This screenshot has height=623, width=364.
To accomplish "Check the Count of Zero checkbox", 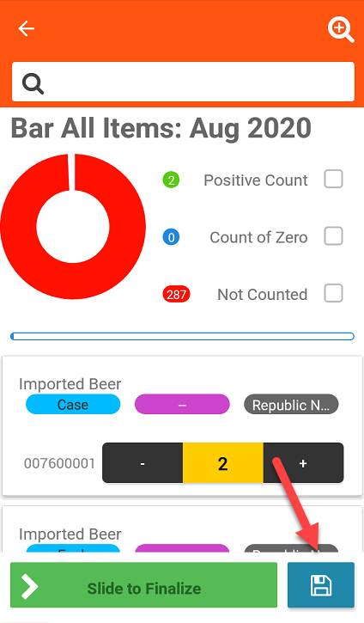I will [333, 236].
